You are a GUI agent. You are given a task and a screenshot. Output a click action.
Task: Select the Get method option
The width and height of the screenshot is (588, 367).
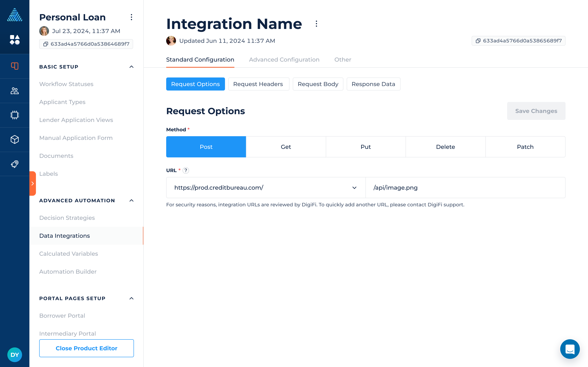(x=286, y=147)
